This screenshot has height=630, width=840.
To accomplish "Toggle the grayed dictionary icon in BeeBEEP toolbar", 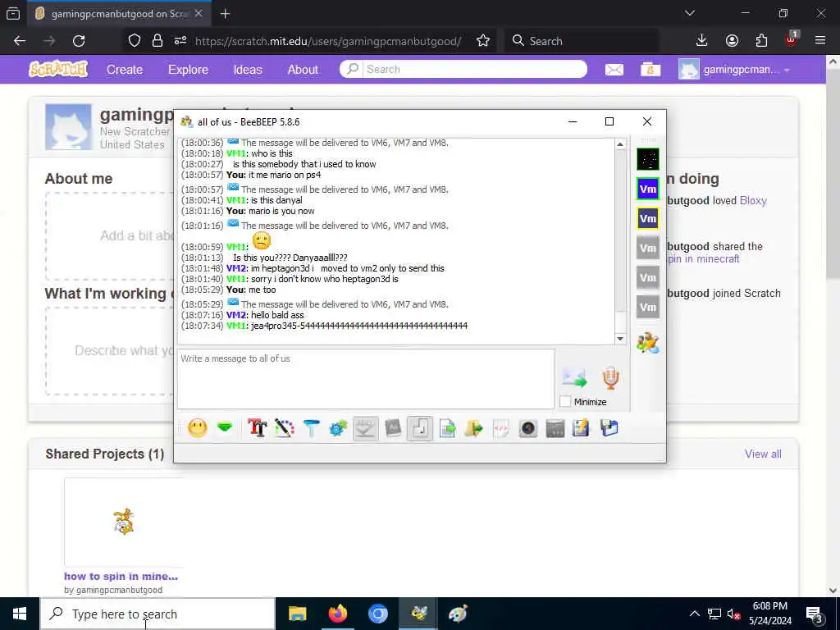I will tap(393, 428).
